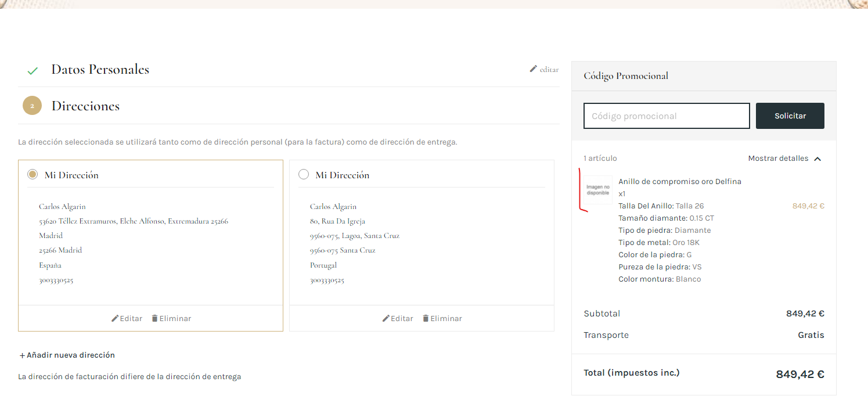Open the Datos Personales section header
Screen dimensions: 868x396
point(100,70)
